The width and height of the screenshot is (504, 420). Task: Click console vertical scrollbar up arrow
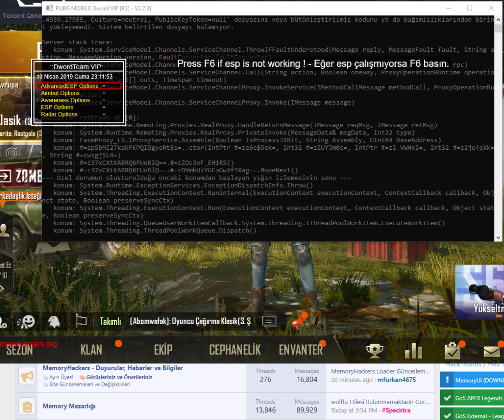pyautogui.click(x=498, y=19)
